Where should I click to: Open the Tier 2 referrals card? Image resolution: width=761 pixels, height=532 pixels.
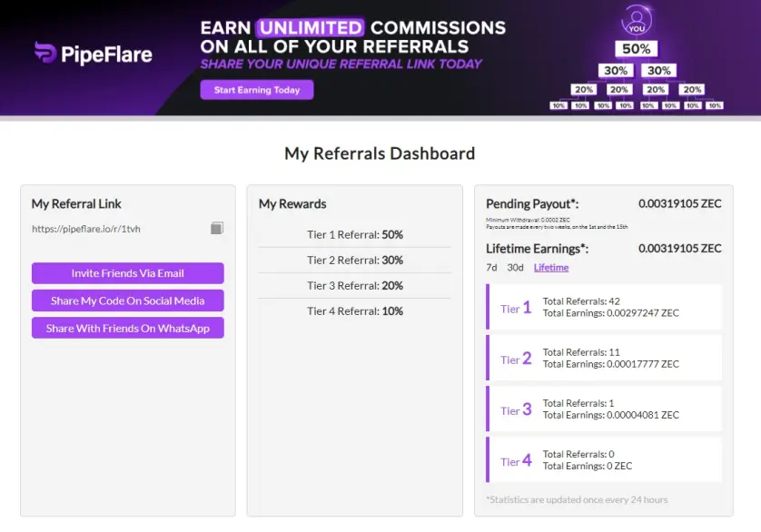(604, 359)
